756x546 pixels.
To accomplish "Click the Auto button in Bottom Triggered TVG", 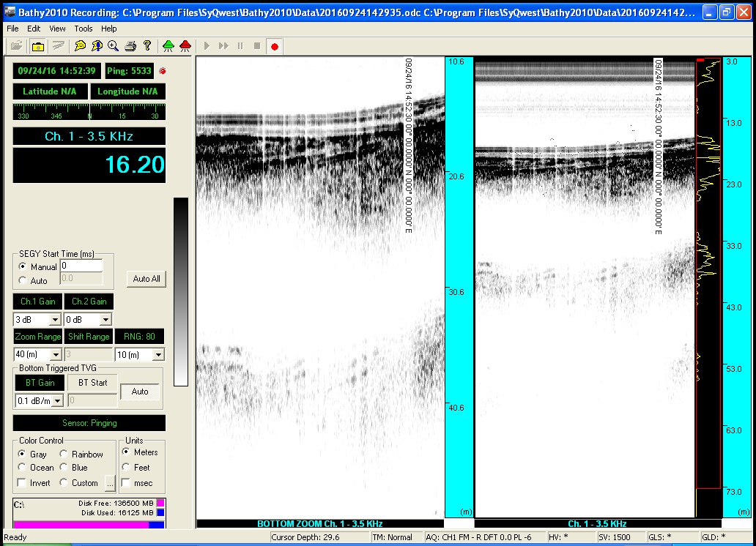I will [x=140, y=392].
